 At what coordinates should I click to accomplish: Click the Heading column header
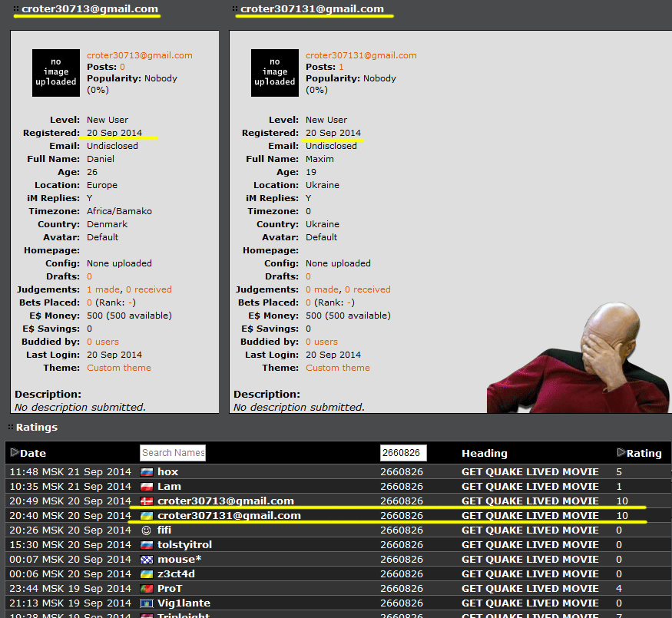484,453
